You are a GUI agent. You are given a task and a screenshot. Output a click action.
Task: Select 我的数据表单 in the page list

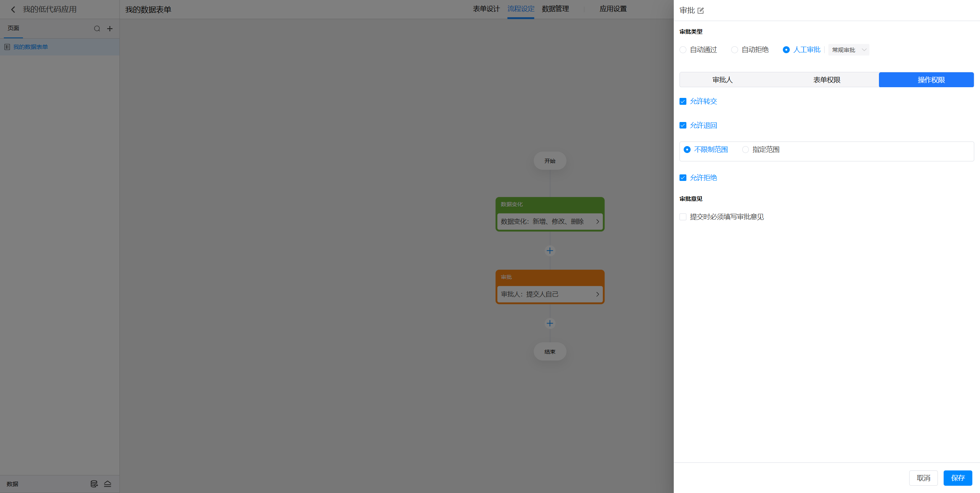[31, 47]
